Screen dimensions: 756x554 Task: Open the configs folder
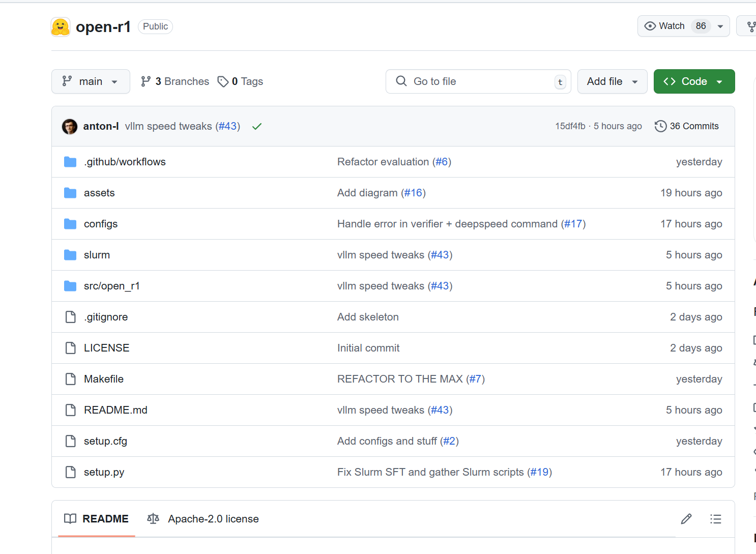tap(101, 224)
